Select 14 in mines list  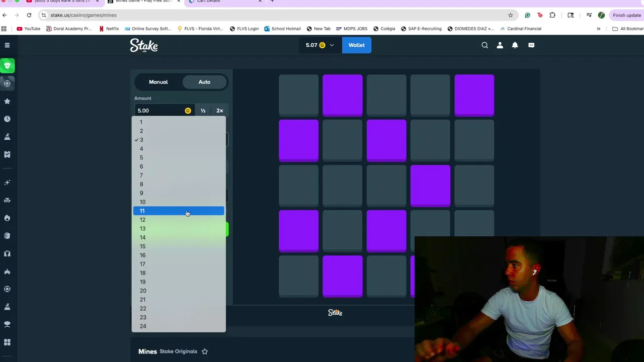[x=179, y=237]
